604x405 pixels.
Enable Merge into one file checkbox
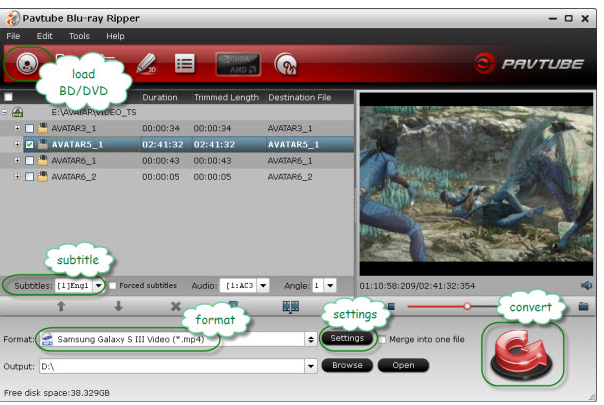coord(382,339)
